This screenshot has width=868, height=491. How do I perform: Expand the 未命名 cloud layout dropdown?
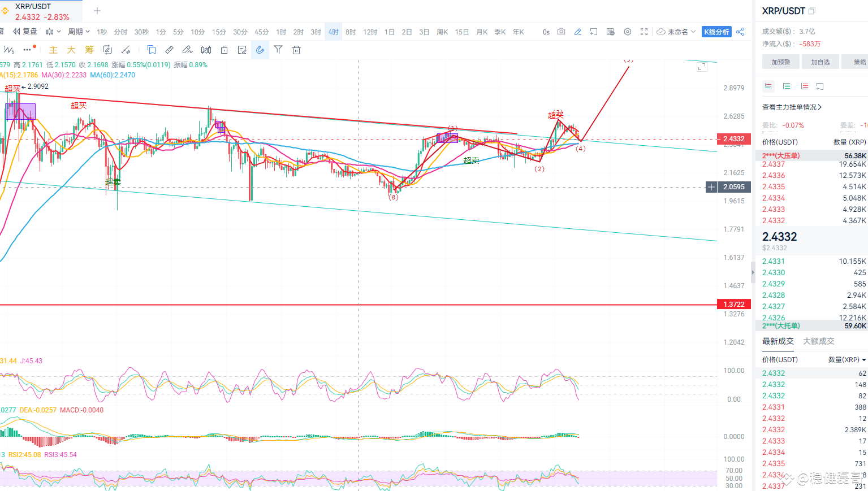676,32
